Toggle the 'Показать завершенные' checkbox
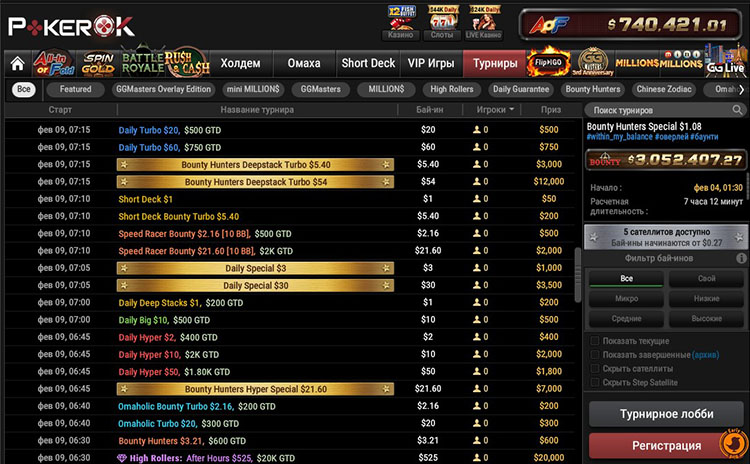Viewport: 750px width, 464px height. [x=595, y=355]
